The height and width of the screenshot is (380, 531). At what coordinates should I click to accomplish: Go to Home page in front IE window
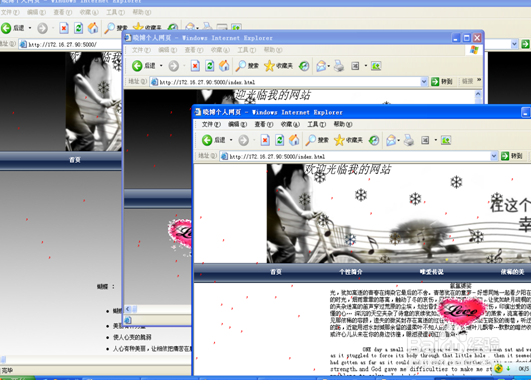294,140
